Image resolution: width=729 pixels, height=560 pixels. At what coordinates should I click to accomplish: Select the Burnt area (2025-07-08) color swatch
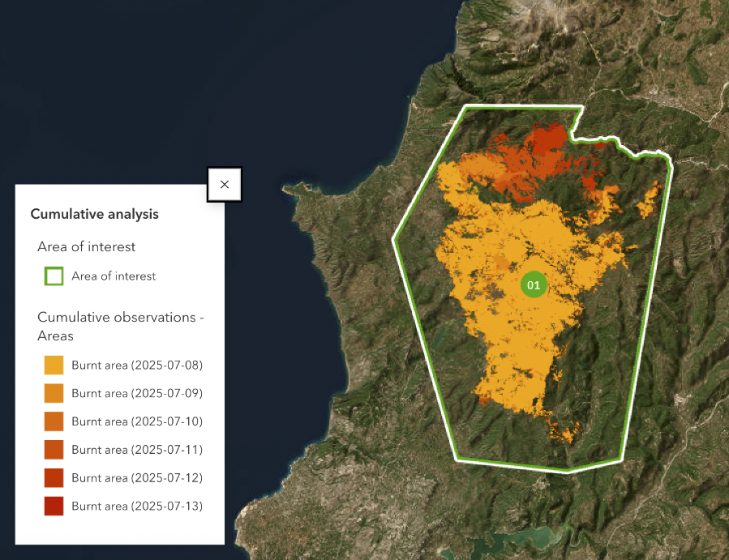pos(54,365)
